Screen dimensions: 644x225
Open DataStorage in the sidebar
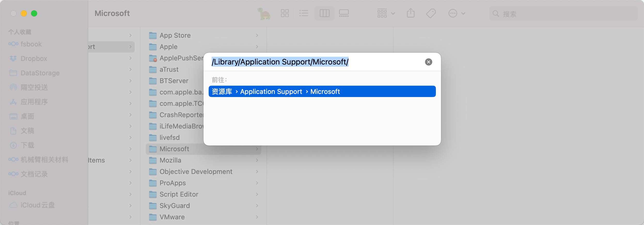point(34,73)
